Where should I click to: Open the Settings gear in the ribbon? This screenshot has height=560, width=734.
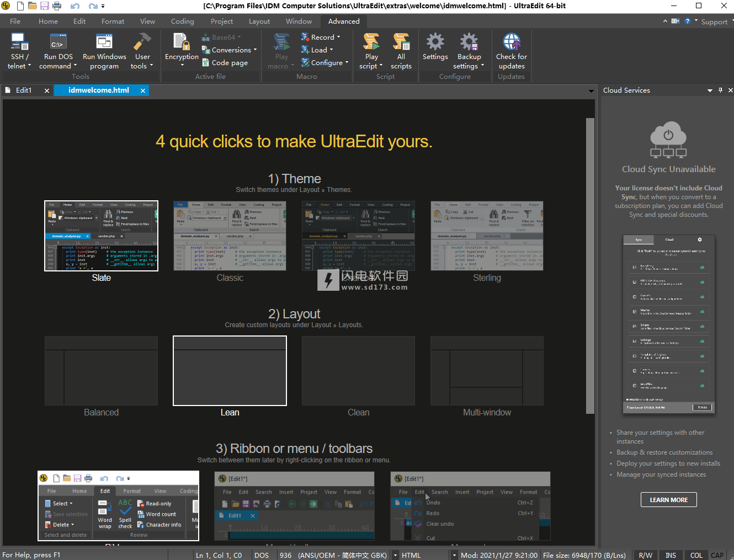[435, 47]
